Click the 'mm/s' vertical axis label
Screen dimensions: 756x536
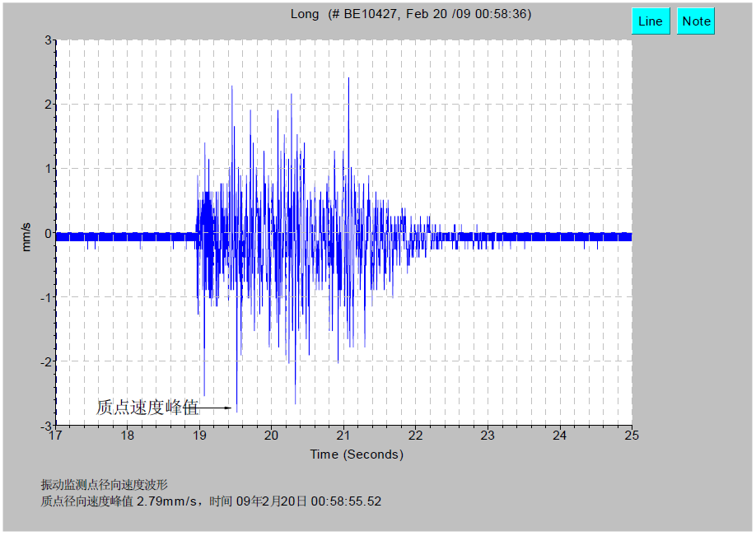tap(26, 237)
